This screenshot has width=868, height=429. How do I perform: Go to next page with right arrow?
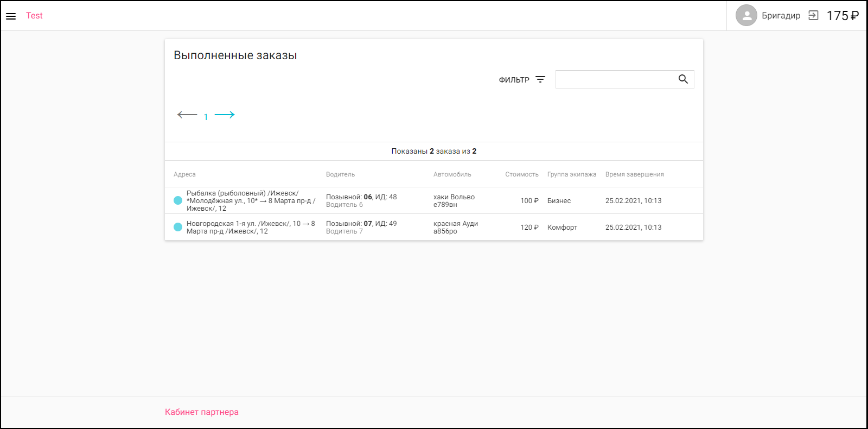point(225,115)
